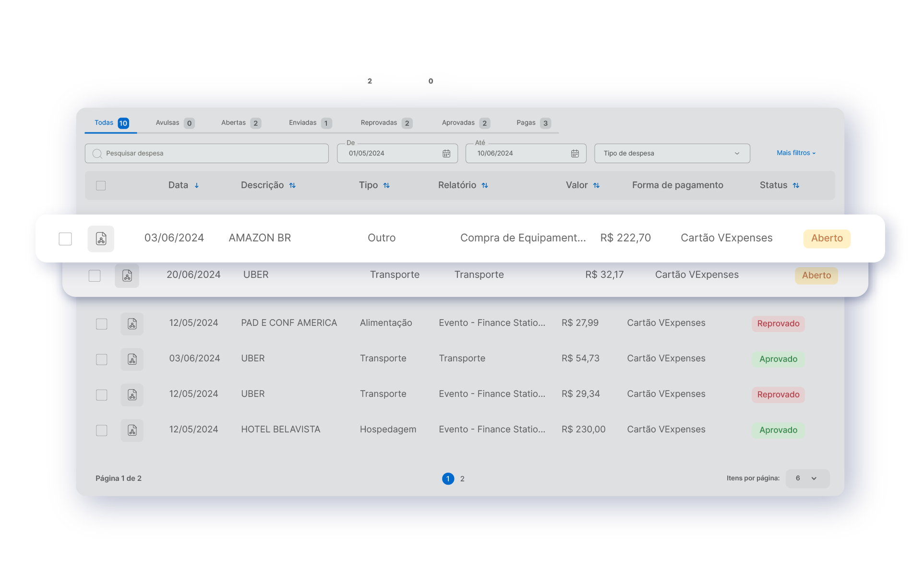Screen dimensions: 924x584
Task: Sort by Descrição column arrows
Action: 292,186
